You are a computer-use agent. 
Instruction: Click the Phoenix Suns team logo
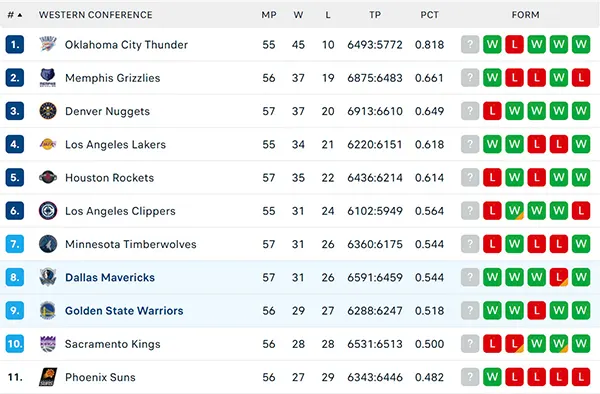[x=48, y=377]
